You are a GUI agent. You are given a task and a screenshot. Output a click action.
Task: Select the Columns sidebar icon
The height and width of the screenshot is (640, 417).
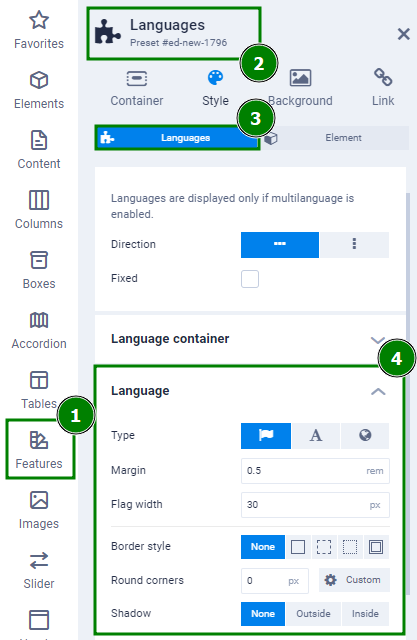point(39,210)
